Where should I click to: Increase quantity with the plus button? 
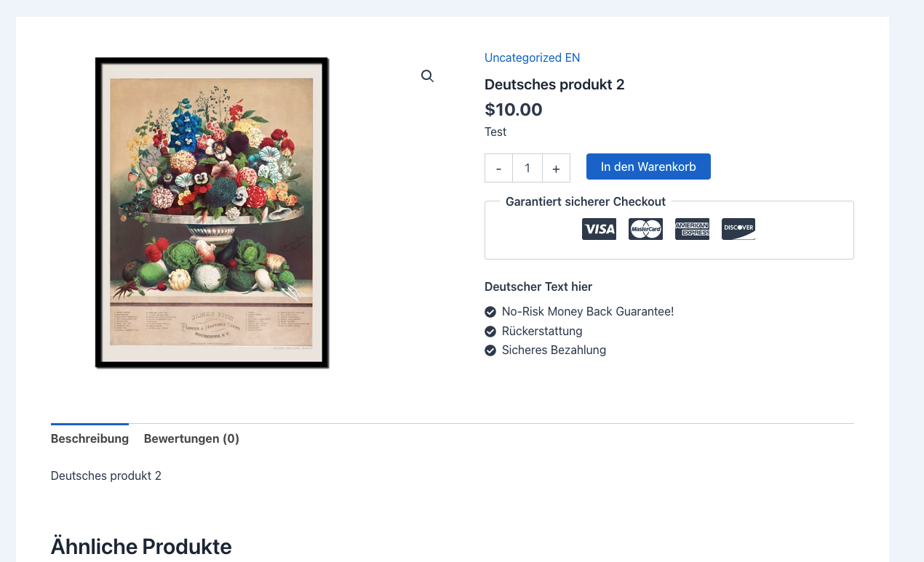tap(556, 168)
